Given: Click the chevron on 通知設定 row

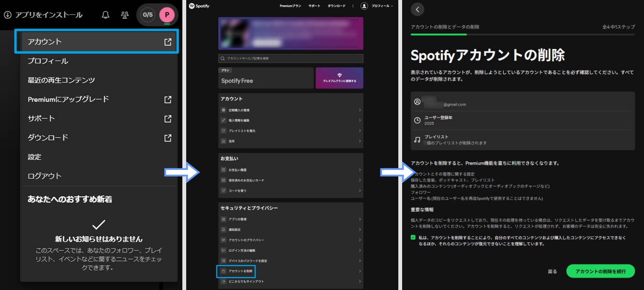Looking at the screenshot, I should click(360, 230).
